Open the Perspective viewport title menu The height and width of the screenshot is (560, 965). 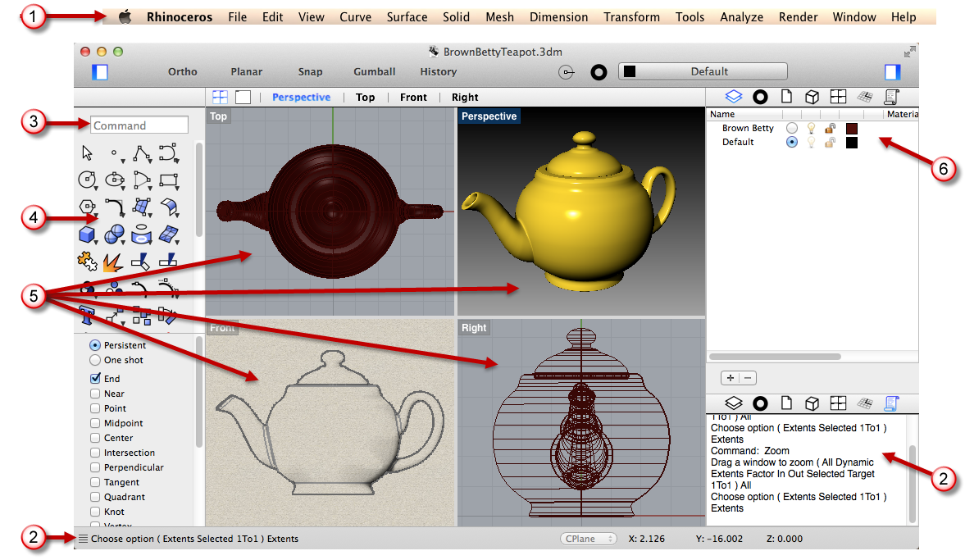tap(489, 116)
